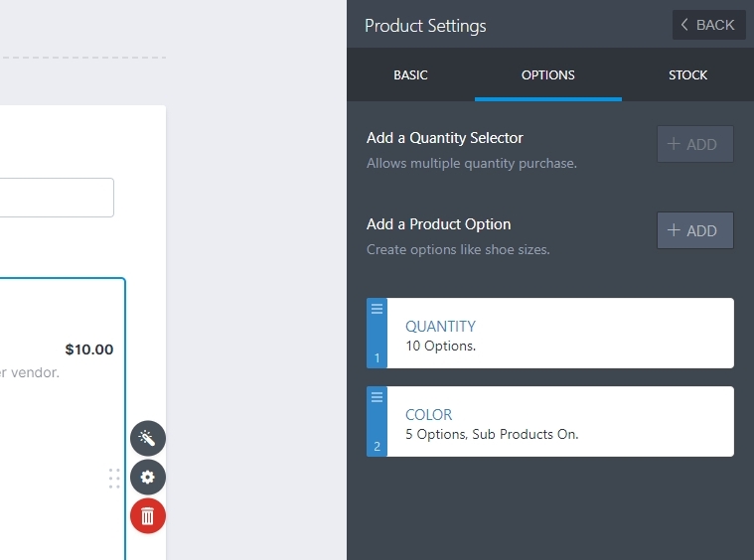Open the STOCK tab

687,75
